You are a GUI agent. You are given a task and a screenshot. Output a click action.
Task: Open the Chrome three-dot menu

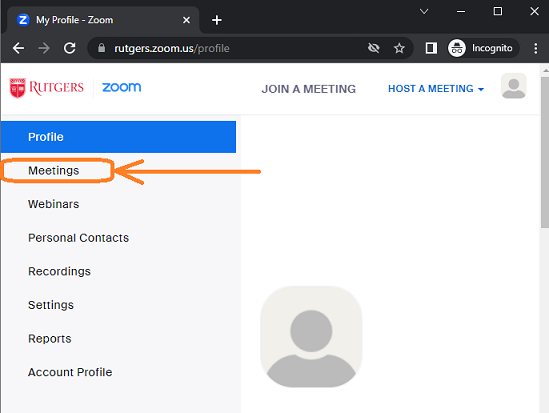[x=535, y=48]
